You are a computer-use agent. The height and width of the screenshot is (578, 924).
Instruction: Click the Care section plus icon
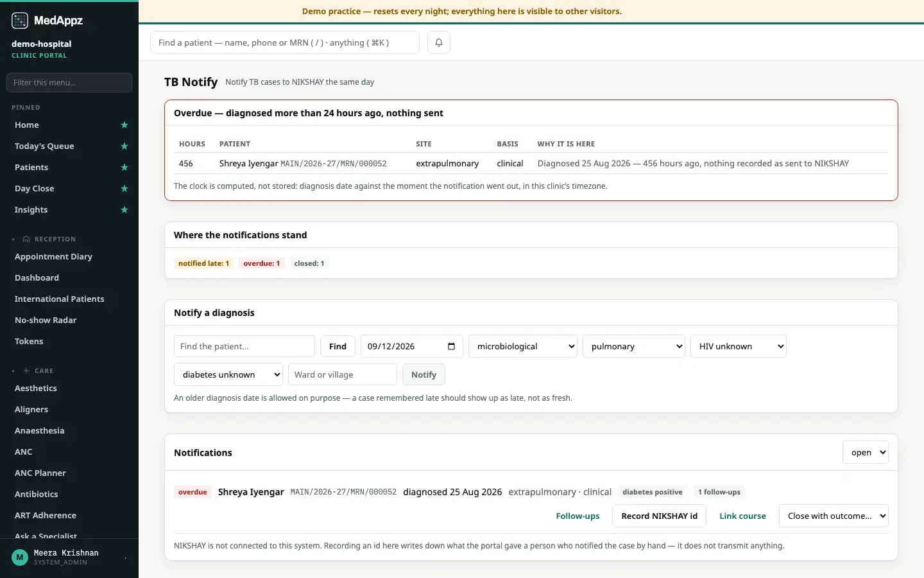[26, 371]
